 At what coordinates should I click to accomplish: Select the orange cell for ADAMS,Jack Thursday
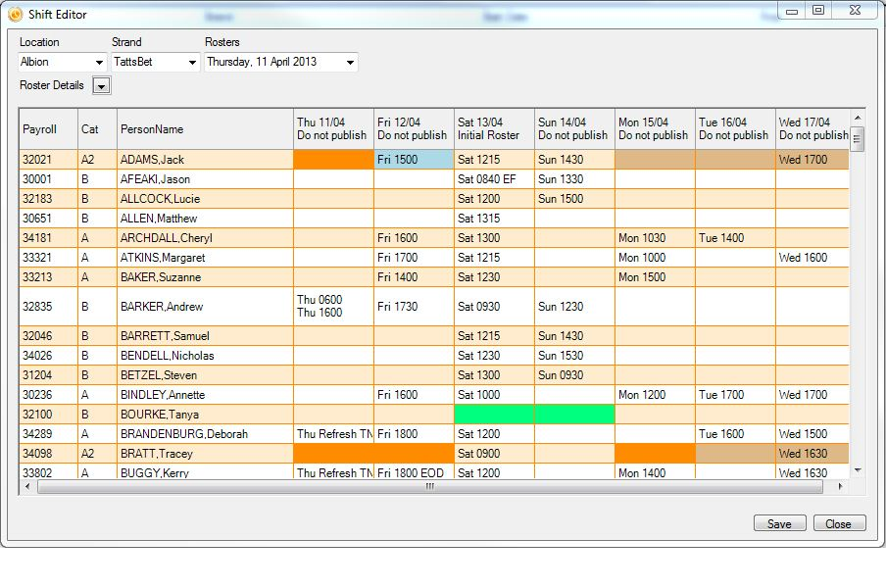(x=331, y=159)
